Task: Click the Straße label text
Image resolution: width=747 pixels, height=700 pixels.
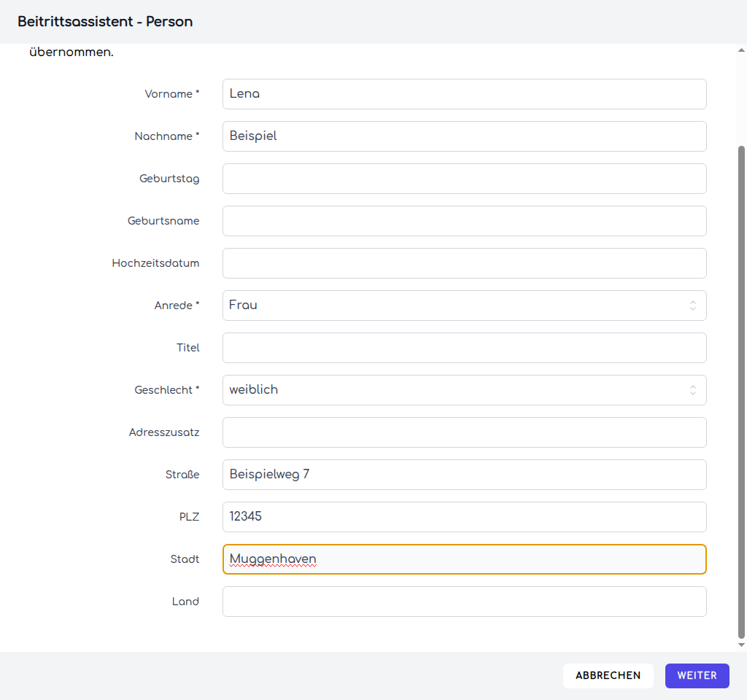Action: click(182, 475)
